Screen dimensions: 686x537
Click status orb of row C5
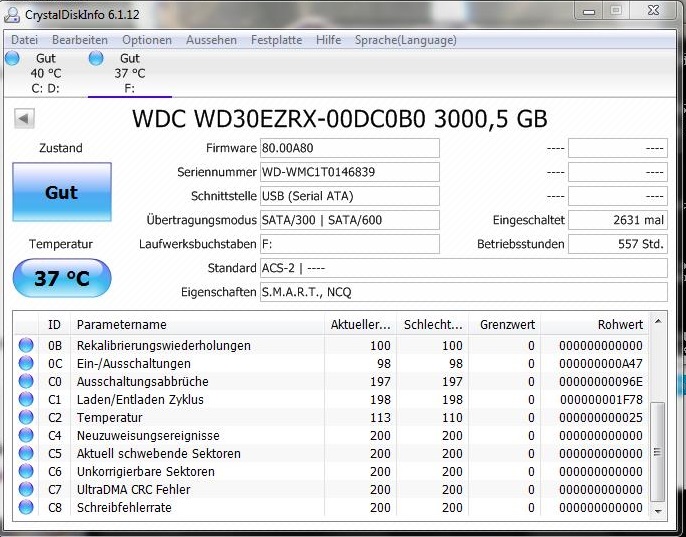coord(26,453)
